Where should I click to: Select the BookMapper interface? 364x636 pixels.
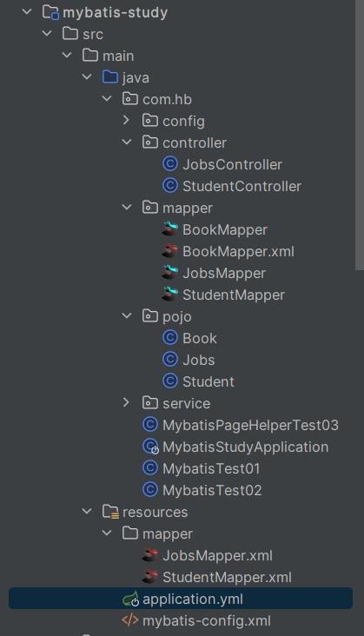coord(225,229)
